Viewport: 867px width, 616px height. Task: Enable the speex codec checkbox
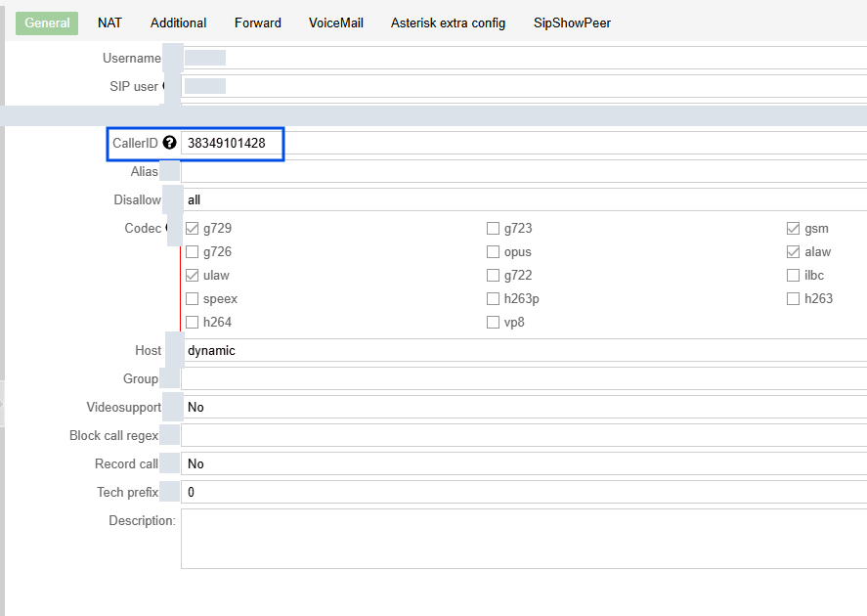click(x=192, y=298)
